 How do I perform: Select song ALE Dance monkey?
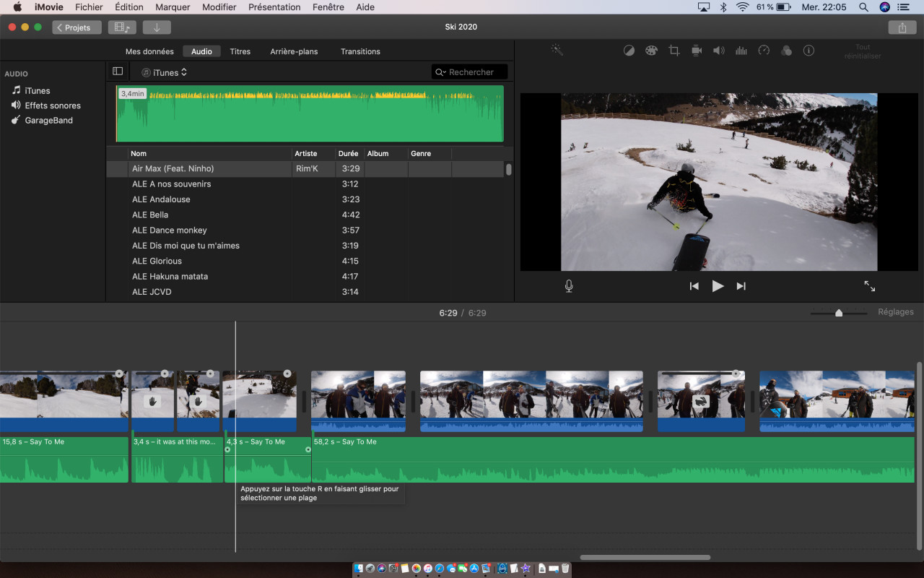tap(305, 230)
